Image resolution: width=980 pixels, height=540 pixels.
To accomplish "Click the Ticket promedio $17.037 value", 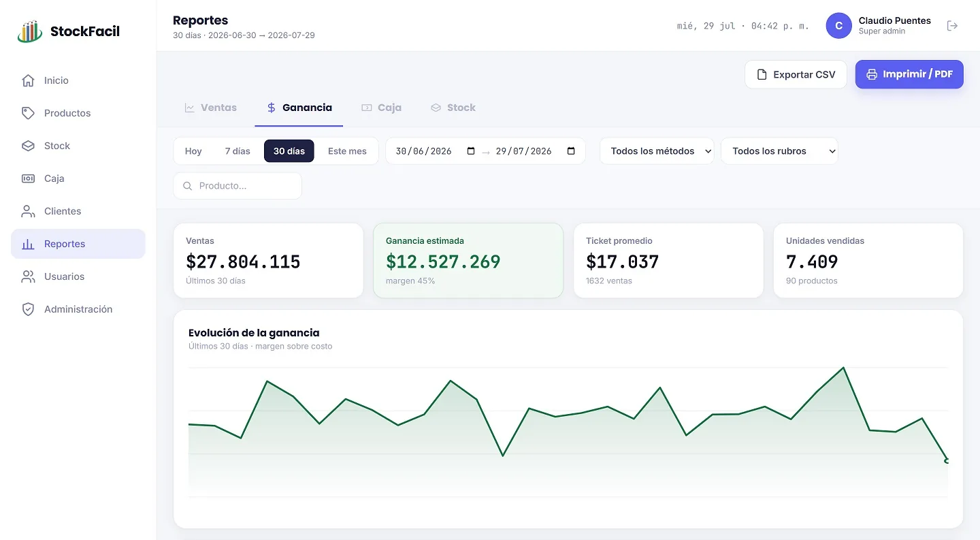I will [x=622, y=261].
